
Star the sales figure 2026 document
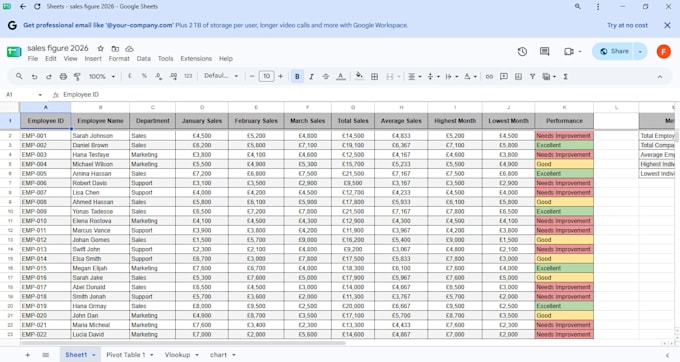click(101, 49)
